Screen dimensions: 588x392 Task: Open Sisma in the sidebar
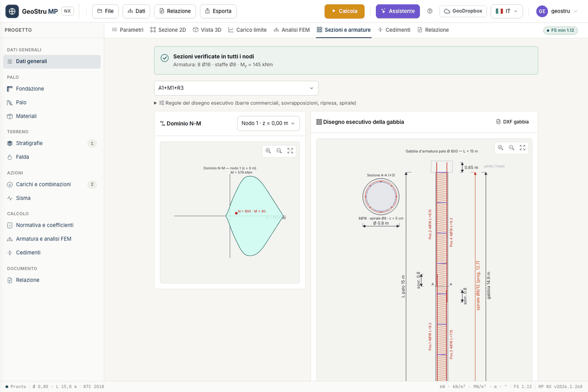52,198
